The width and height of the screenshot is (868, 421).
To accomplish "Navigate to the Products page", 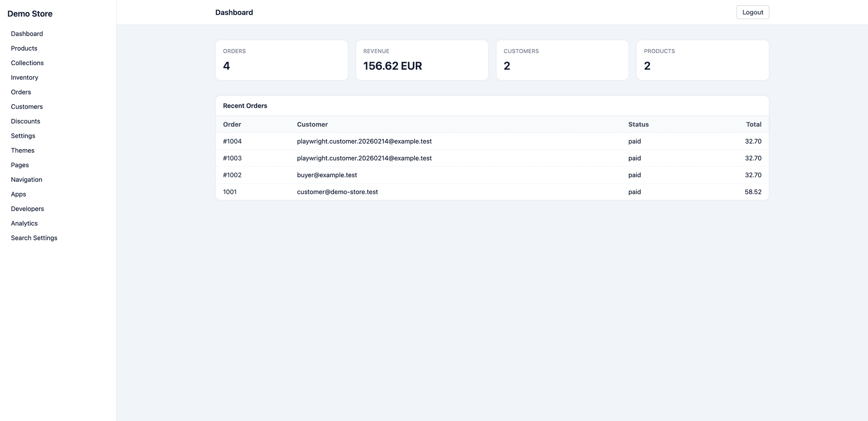I will 24,48.
